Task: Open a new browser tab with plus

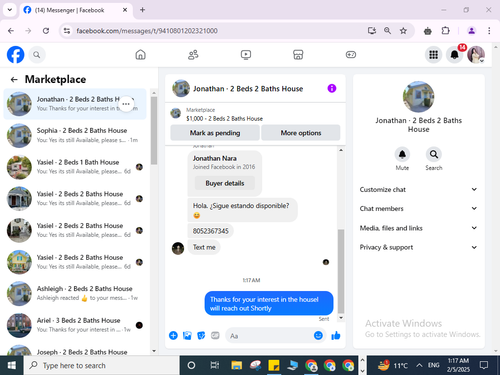Action: pyautogui.click(x=142, y=10)
